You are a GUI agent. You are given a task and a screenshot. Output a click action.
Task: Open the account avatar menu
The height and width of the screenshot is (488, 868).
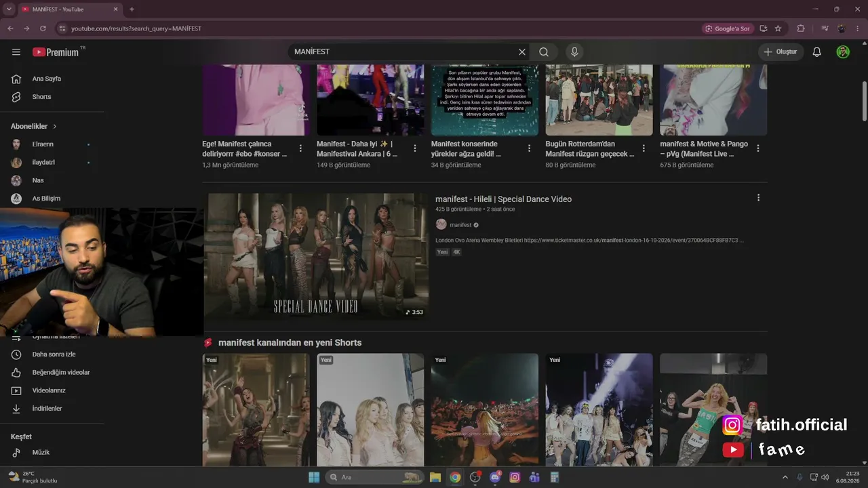(843, 52)
